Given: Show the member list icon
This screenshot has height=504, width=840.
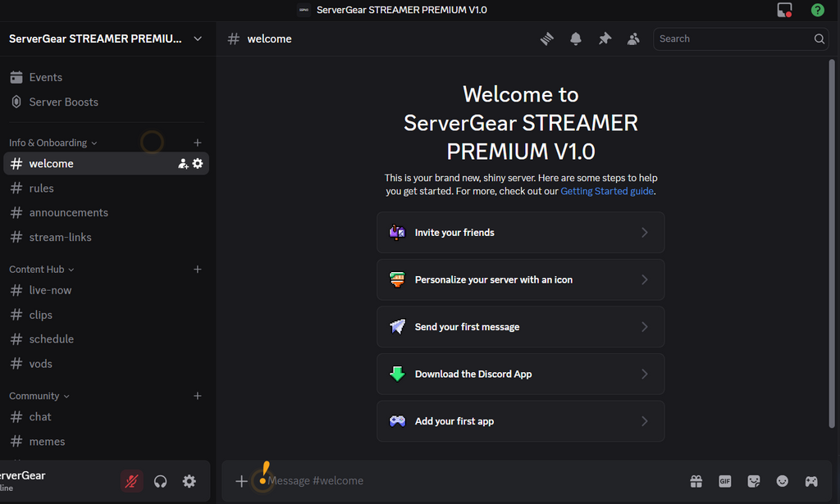Looking at the screenshot, I should pos(633,39).
